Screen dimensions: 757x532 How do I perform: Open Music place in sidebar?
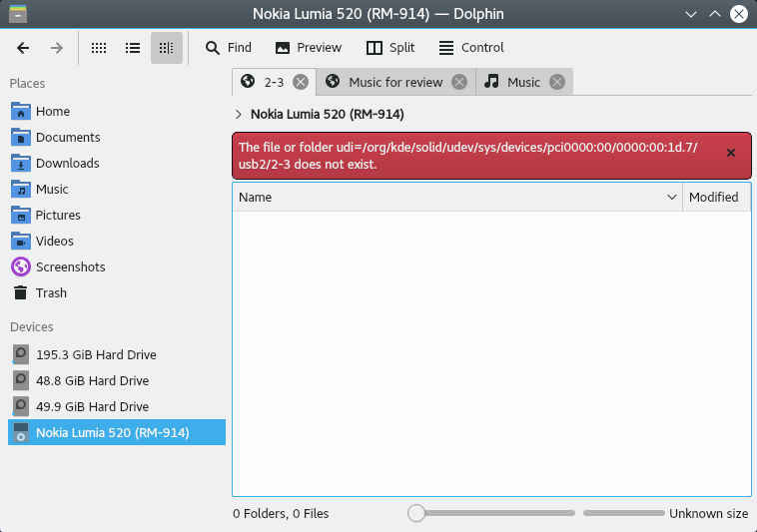[x=117, y=190]
